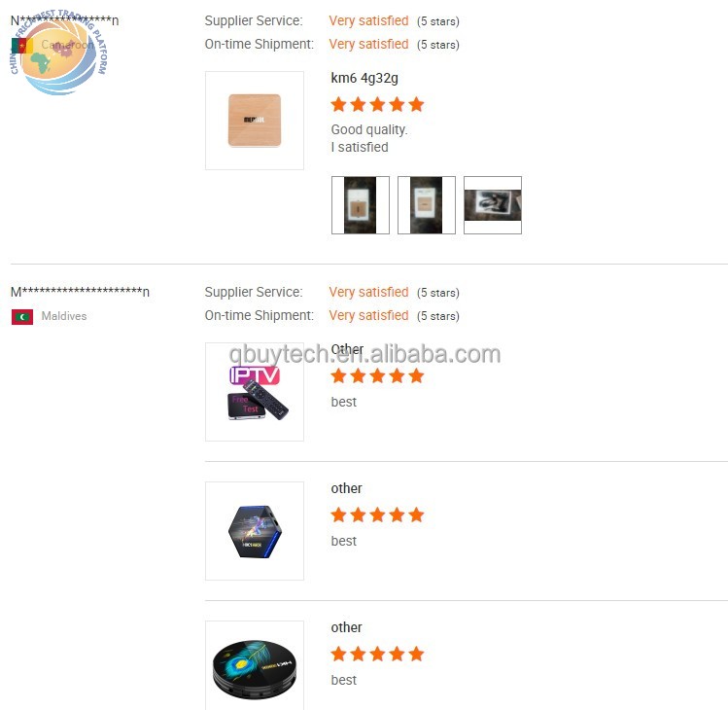The height and width of the screenshot is (710, 728).
Task: Click star rating beside hexagonal box
Action: coord(377,515)
